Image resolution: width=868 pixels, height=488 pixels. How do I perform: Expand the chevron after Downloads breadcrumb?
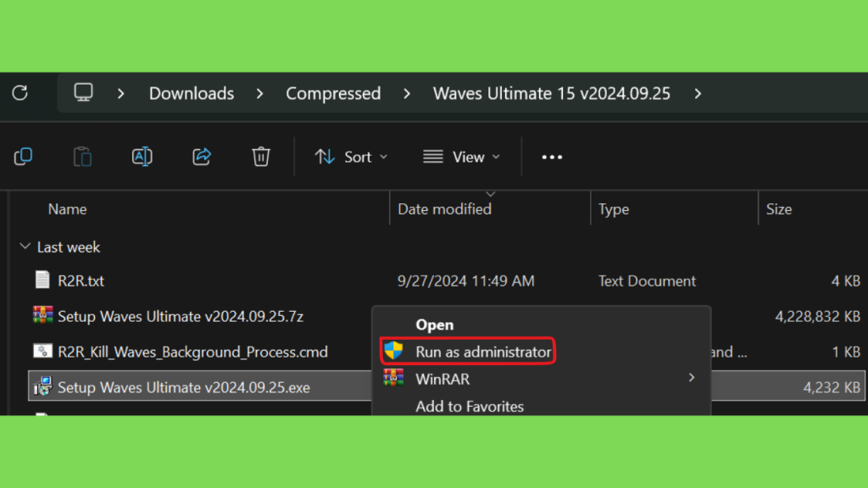pyautogui.click(x=259, y=93)
